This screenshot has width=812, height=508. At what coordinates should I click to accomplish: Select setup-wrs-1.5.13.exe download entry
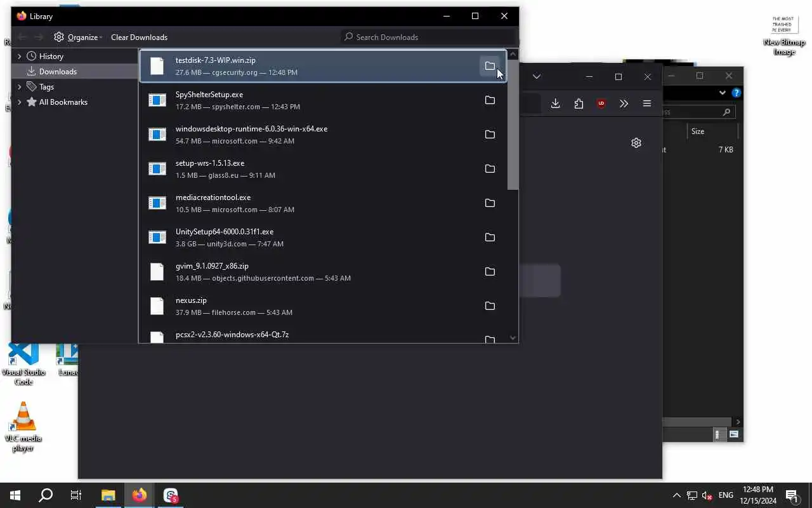pos(323,169)
